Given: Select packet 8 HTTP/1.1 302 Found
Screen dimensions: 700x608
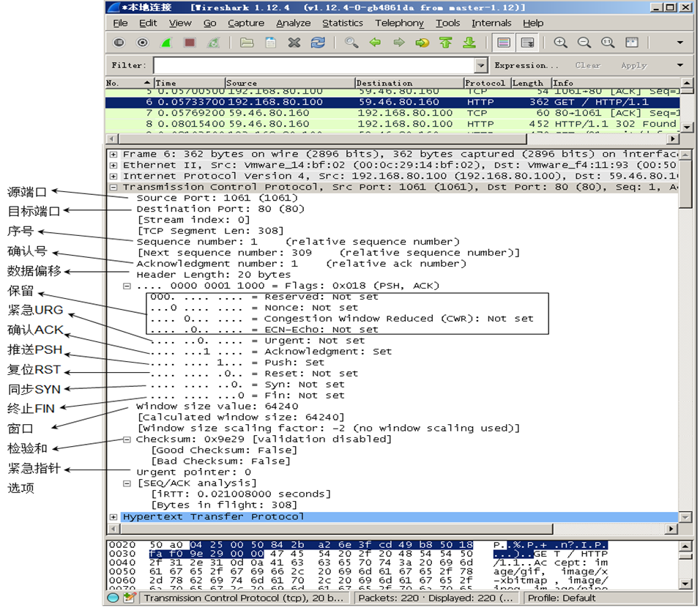Looking at the screenshot, I should (x=393, y=124).
